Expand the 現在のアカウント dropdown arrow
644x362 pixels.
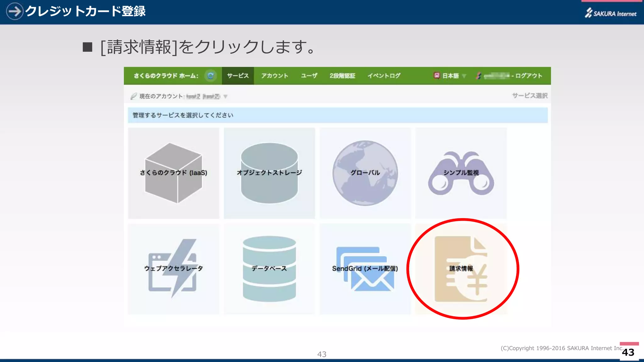[225, 97]
